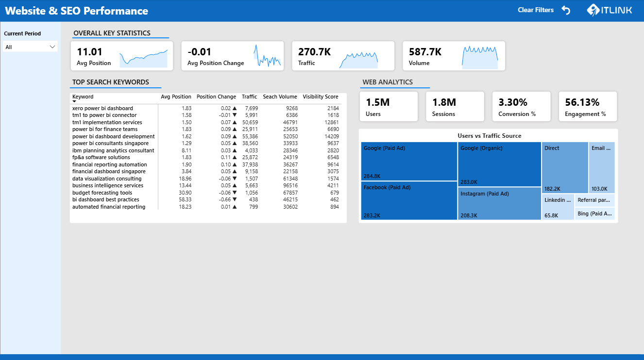Sort keywords by Avg Position header
The height and width of the screenshot is (360, 644).
pyautogui.click(x=176, y=97)
